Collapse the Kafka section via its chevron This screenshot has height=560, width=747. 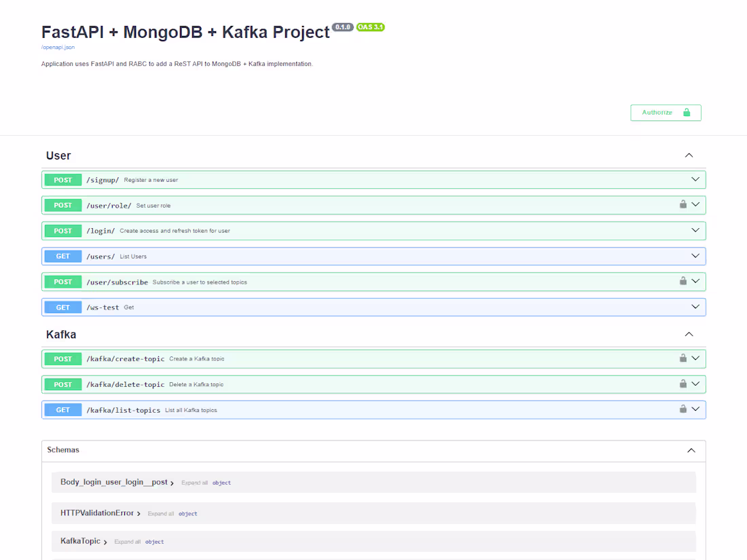coord(689,334)
